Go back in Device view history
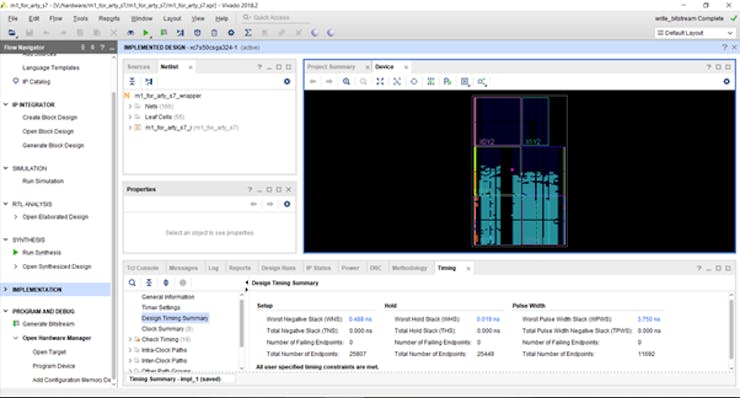This screenshot has width=740, height=398. tap(313, 81)
